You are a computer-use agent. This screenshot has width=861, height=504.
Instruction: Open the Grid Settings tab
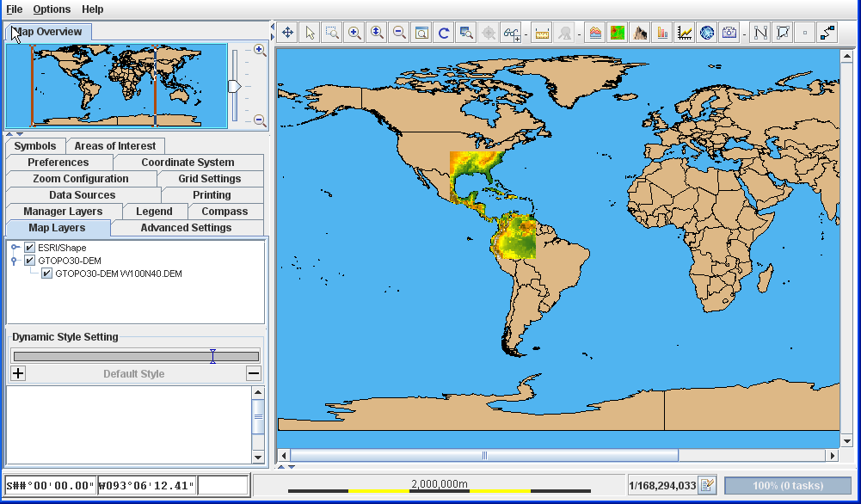coord(210,179)
